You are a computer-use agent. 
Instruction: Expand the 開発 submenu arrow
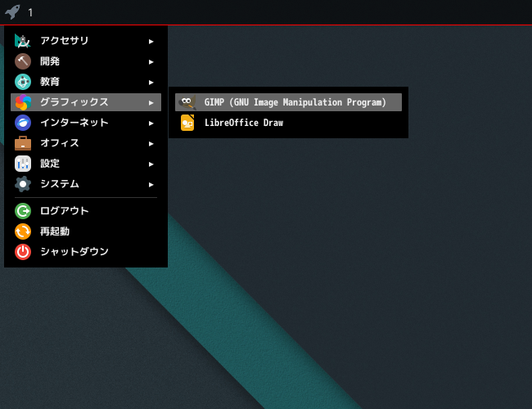click(151, 61)
